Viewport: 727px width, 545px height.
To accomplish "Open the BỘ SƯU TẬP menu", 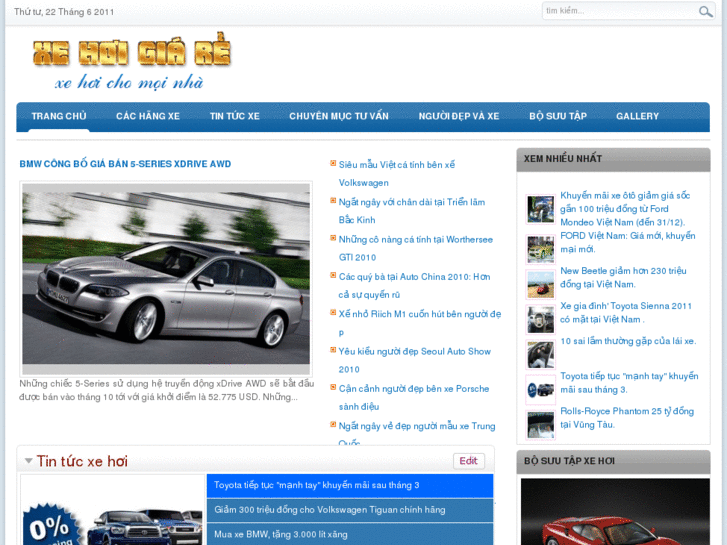I will click(558, 116).
